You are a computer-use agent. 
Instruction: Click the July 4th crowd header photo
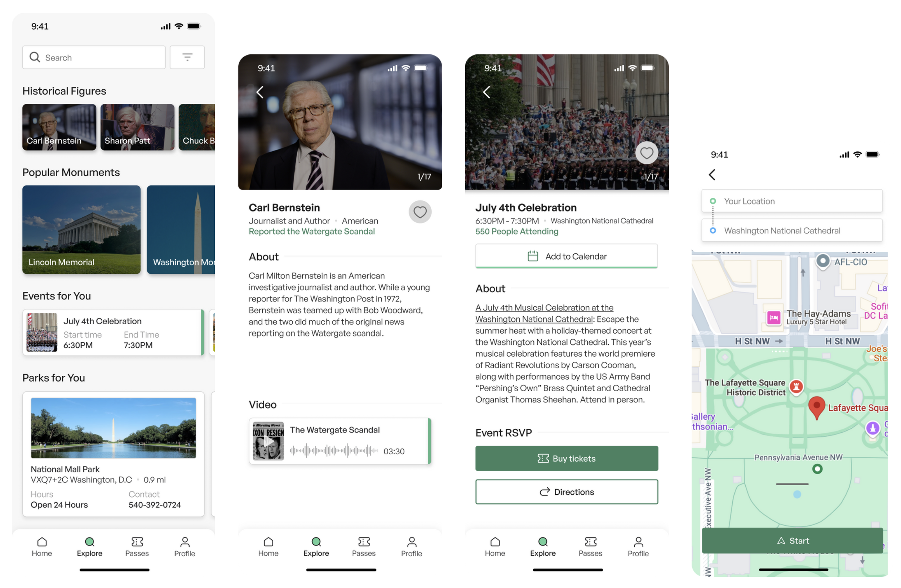567,122
